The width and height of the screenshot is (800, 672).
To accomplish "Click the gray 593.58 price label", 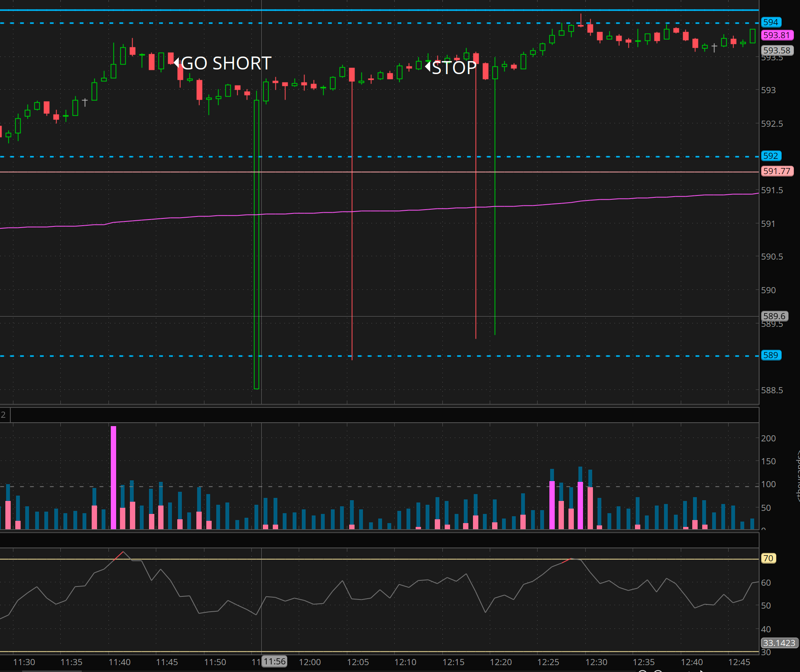I will pos(777,50).
